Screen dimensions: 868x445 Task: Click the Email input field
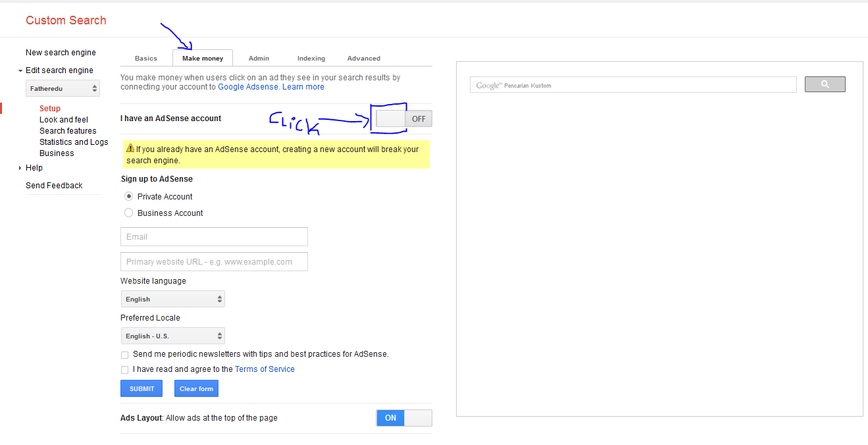click(x=214, y=237)
